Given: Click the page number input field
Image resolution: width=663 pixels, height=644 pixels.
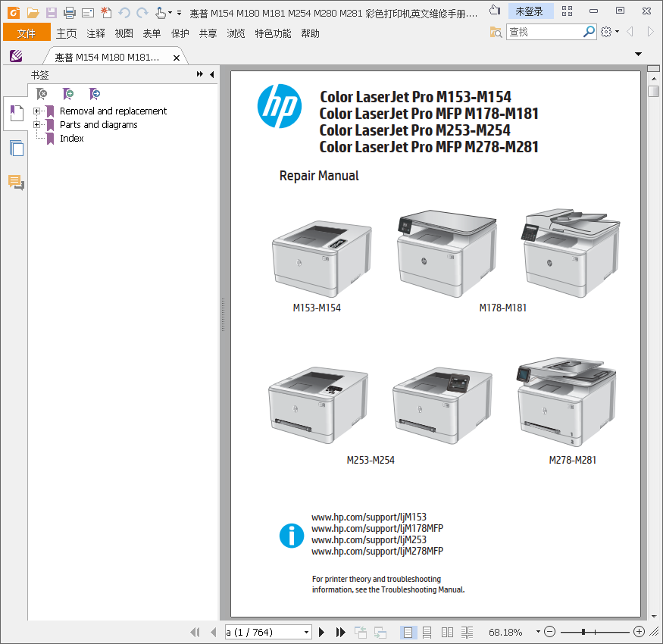Looking at the screenshot, I should tap(264, 633).
